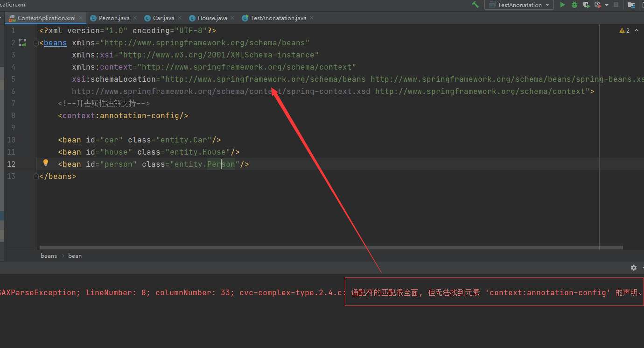This screenshot has width=644, height=348.
Task: Click the horizontal editor scrollbar
Action: (331, 248)
